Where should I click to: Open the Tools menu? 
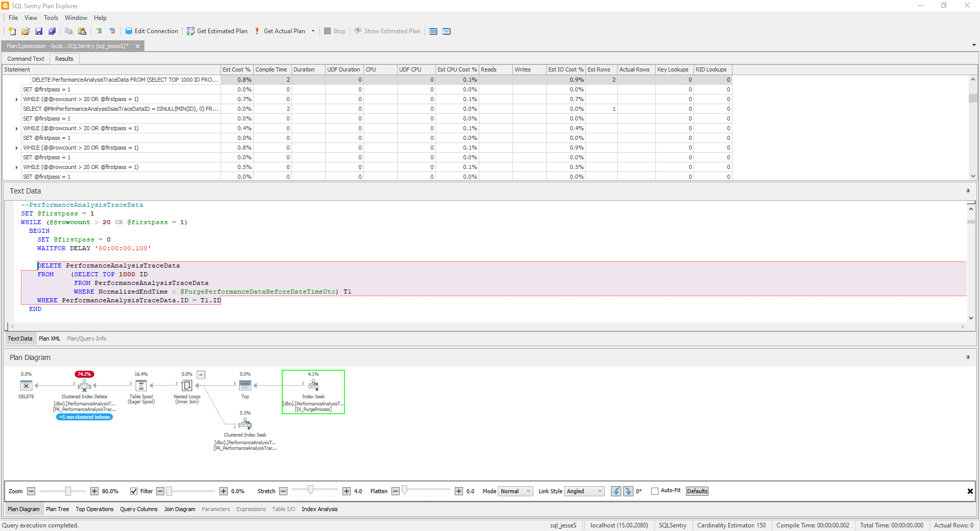pyautogui.click(x=51, y=17)
